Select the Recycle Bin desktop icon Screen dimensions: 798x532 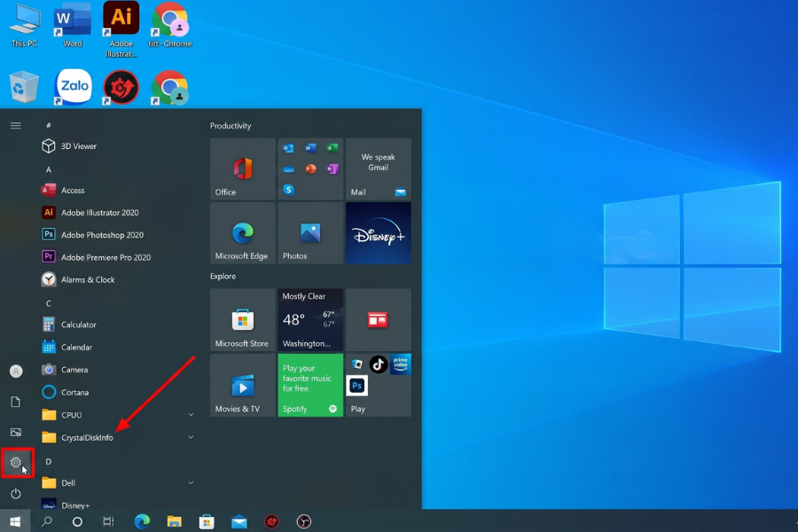[24, 87]
